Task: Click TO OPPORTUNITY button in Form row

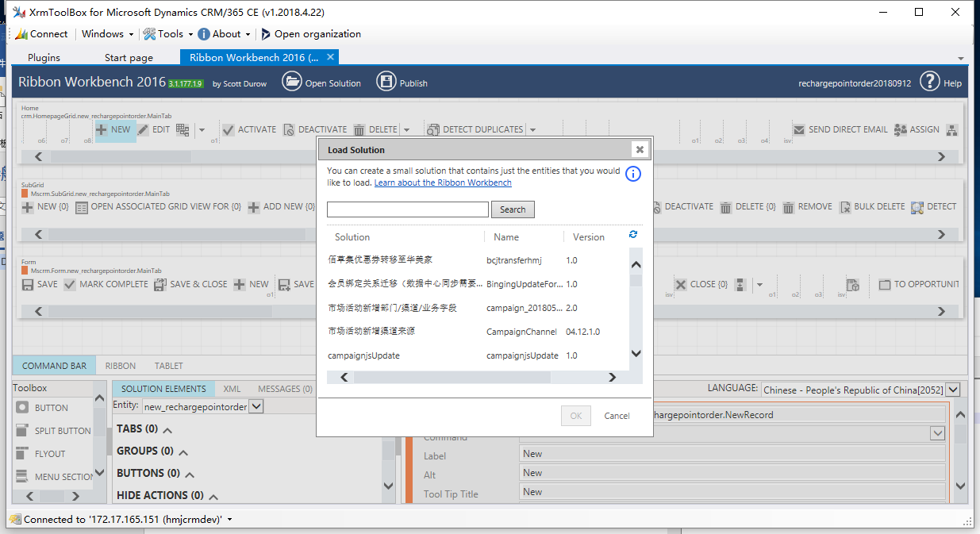Action: (918, 284)
